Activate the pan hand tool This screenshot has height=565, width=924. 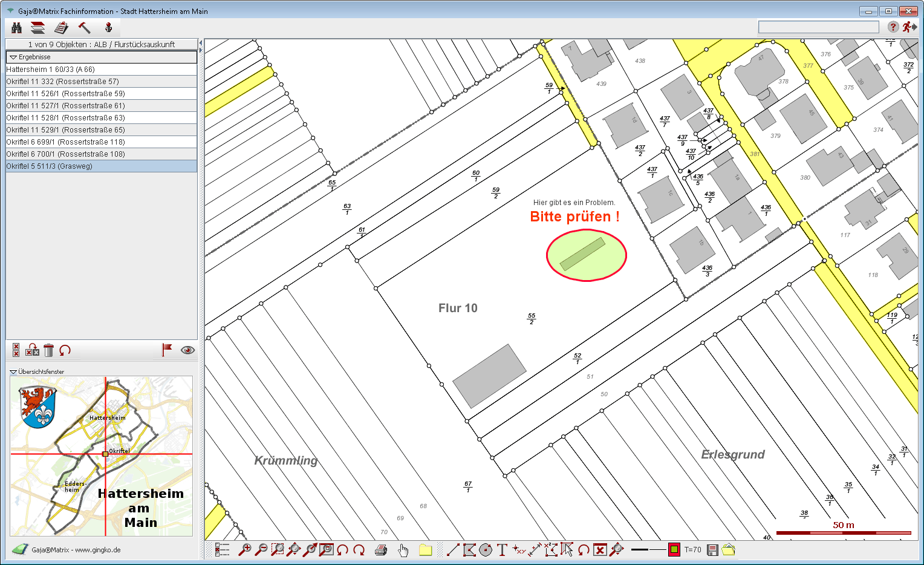click(x=403, y=549)
